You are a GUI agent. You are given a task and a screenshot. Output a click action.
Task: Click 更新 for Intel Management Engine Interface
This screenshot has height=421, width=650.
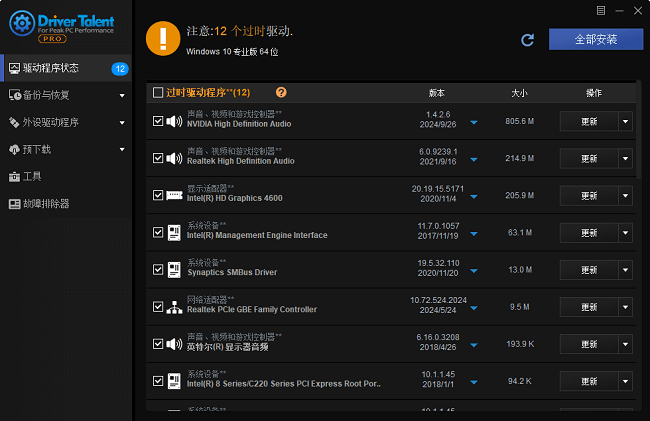pyautogui.click(x=589, y=233)
